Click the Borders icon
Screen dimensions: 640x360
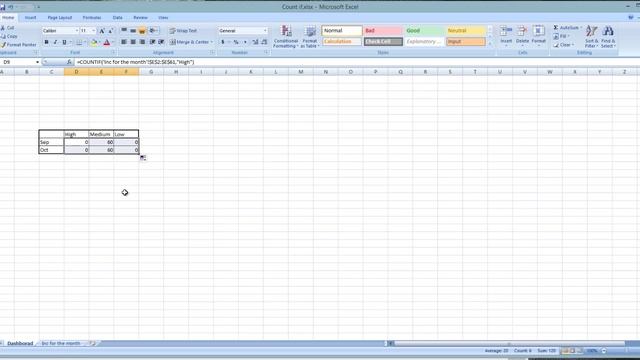coord(79,42)
